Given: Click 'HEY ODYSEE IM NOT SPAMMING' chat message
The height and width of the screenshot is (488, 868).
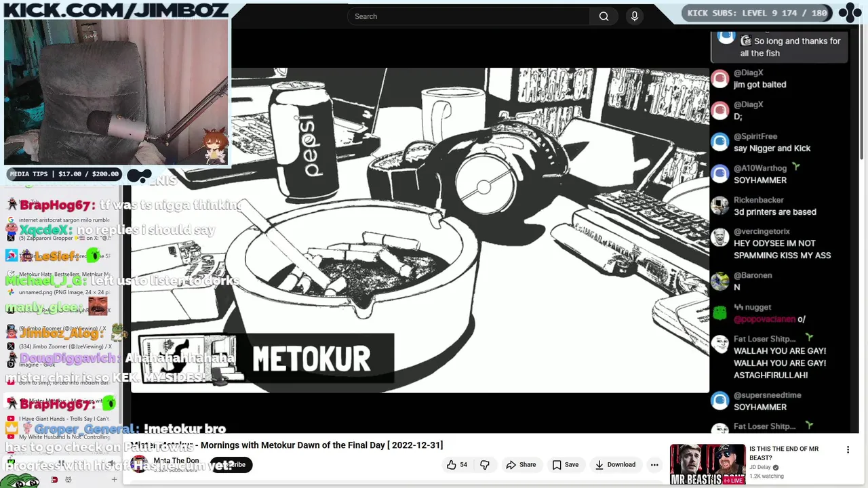Looking at the screenshot, I should [782, 249].
